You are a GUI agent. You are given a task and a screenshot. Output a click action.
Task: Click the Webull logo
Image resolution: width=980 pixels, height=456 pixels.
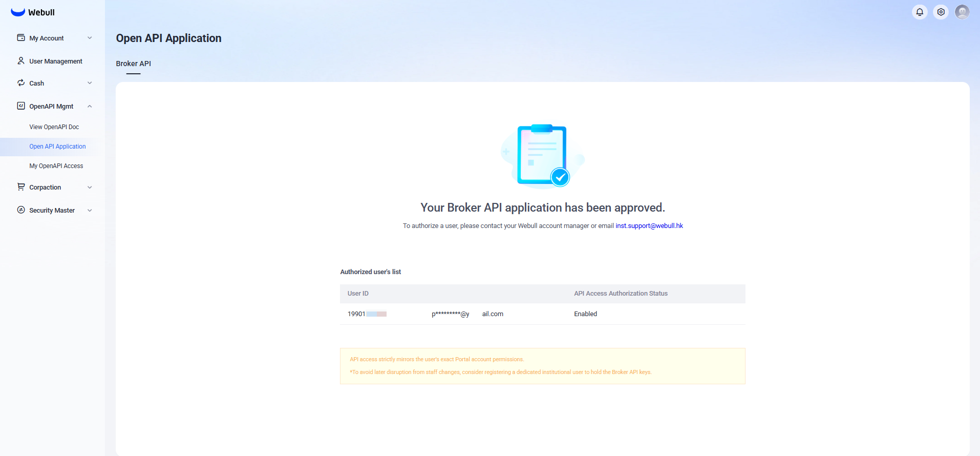(x=32, y=12)
